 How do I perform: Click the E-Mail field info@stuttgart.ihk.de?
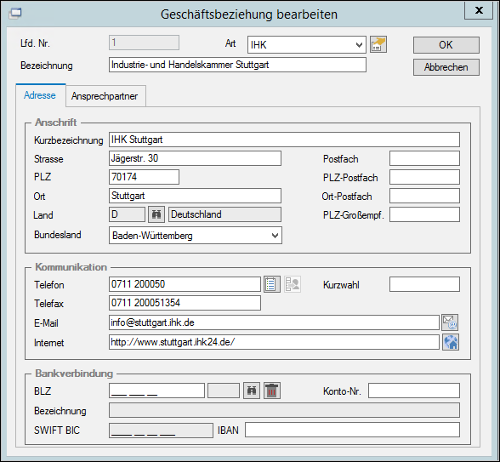click(274, 322)
